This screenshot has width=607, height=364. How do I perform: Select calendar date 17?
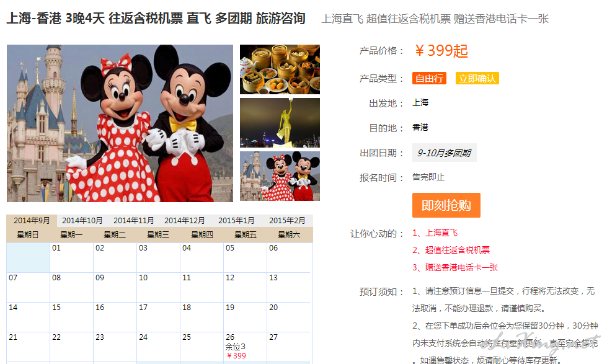point(158,317)
